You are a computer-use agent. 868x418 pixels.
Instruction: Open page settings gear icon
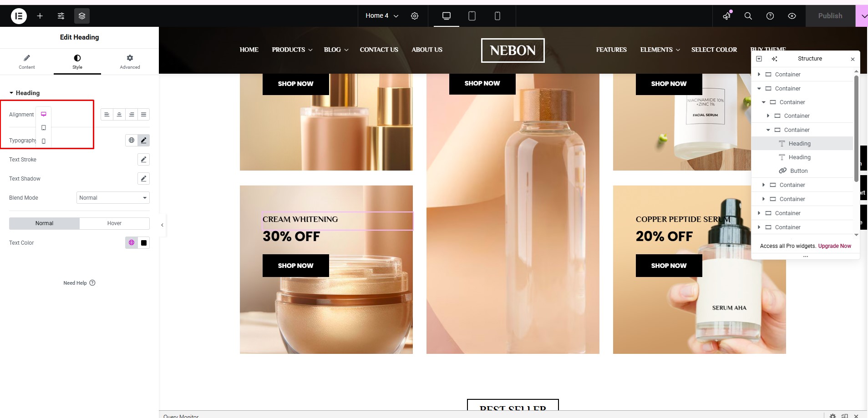(415, 16)
